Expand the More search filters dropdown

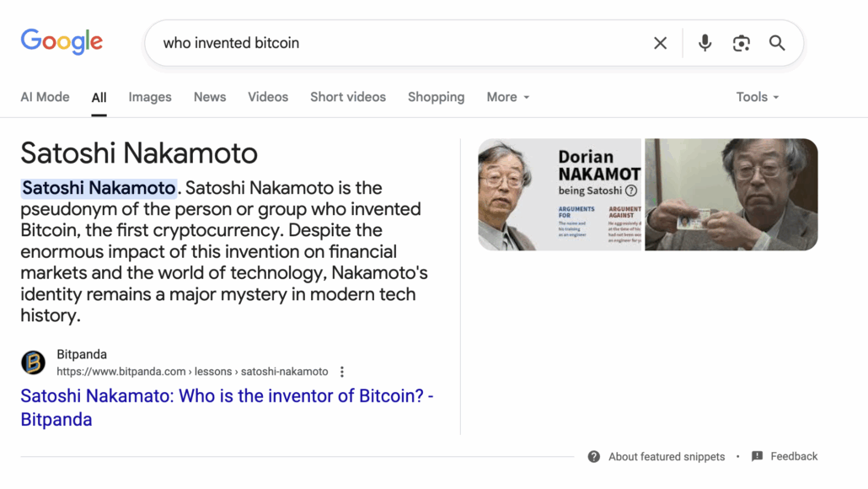point(508,97)
